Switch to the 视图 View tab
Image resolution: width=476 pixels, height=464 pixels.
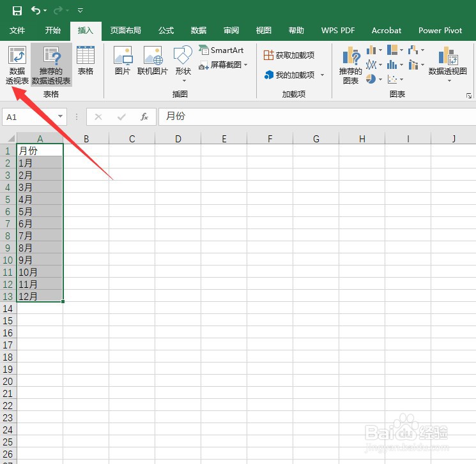pyautogui.click(x=263, y=31)
